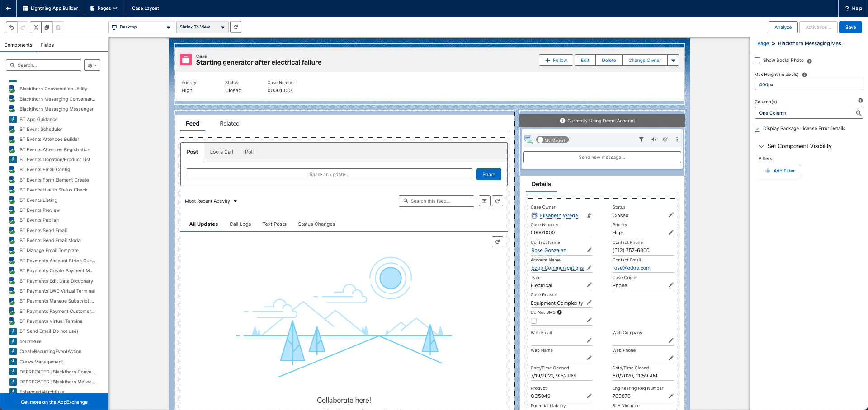Click the Save button

point(850,27)
